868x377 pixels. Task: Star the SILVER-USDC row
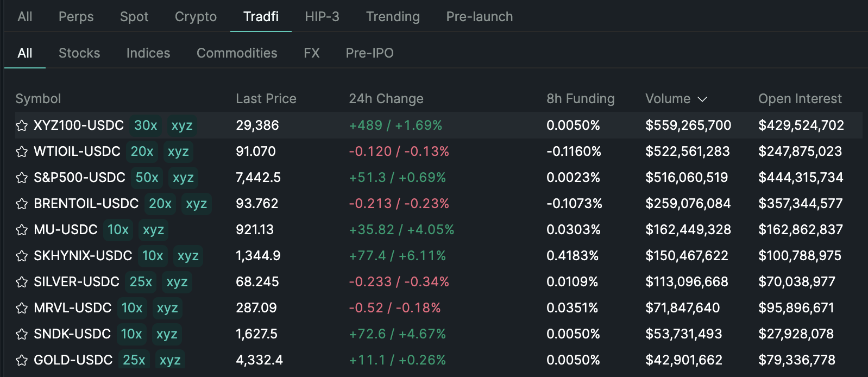click(22, 282)
